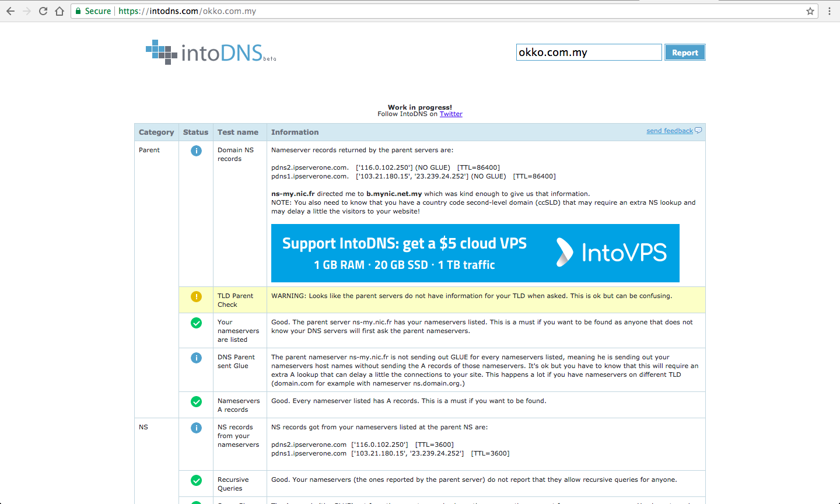Click the info icon for Domain NS records
The image size is (840, 504).
click(196, 150)
